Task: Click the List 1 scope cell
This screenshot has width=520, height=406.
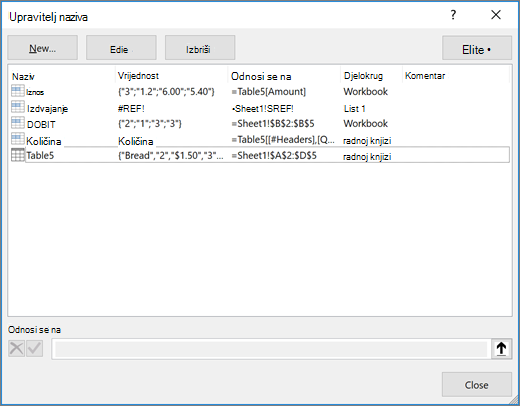Action: pos(355,109)
